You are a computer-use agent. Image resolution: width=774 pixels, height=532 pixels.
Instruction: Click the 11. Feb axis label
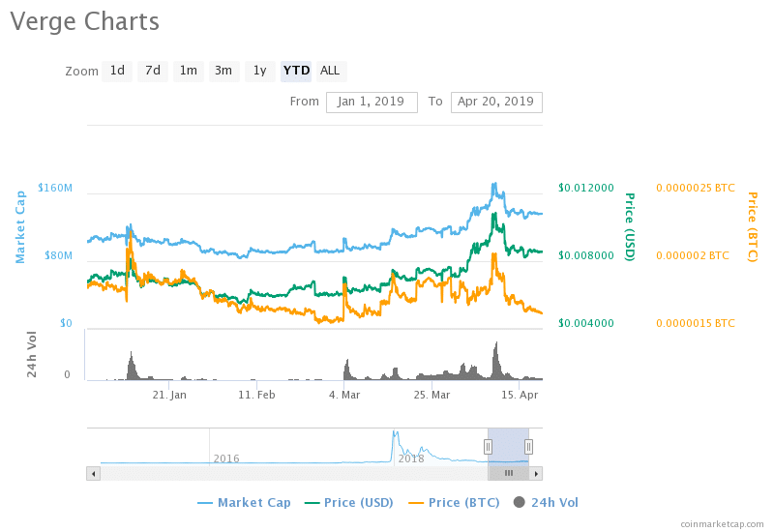(256, 395)
